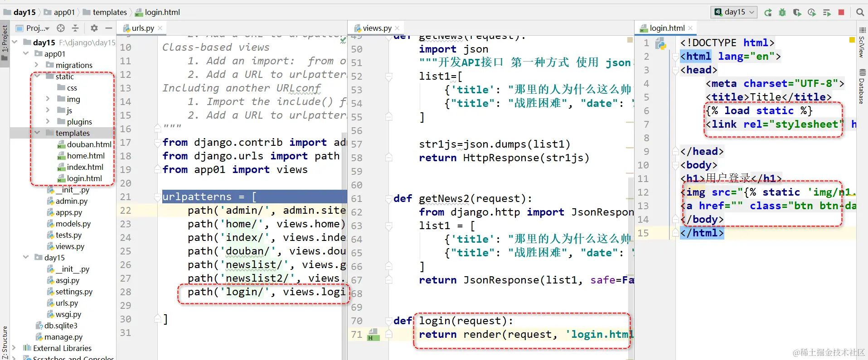Click the Database cylinder icon on right stripe

(862, 72)
